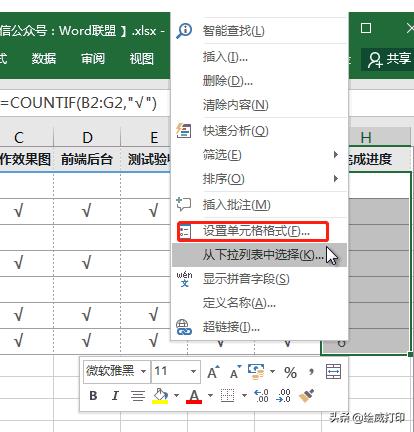Click the Format Cells list icon
The height and width of the screenshot is (432, 414).
(x=185, y=231)
